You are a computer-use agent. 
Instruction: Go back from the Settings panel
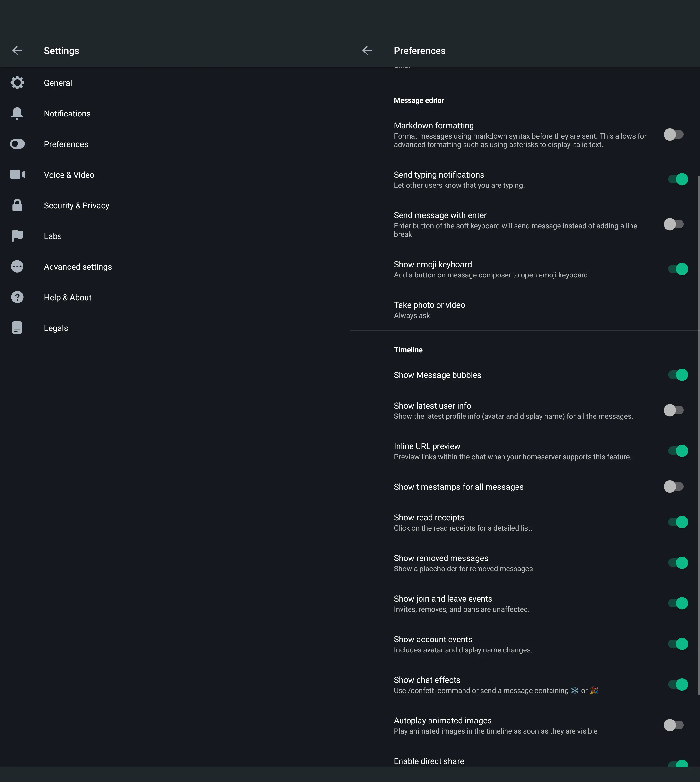(17, 50)
